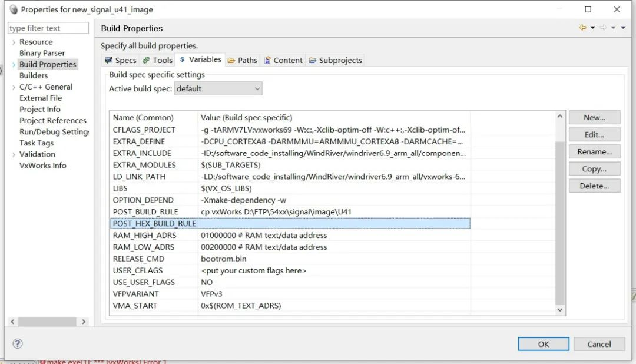Switch to the Specs tab
The width and height of the screenshot is (636, 364).
pos(120,60)
